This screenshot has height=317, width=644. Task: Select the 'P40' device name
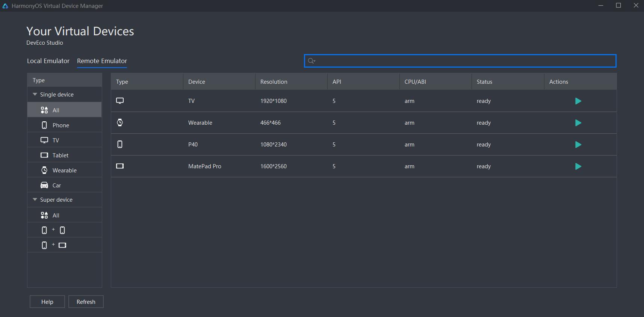tap(193, 145)
